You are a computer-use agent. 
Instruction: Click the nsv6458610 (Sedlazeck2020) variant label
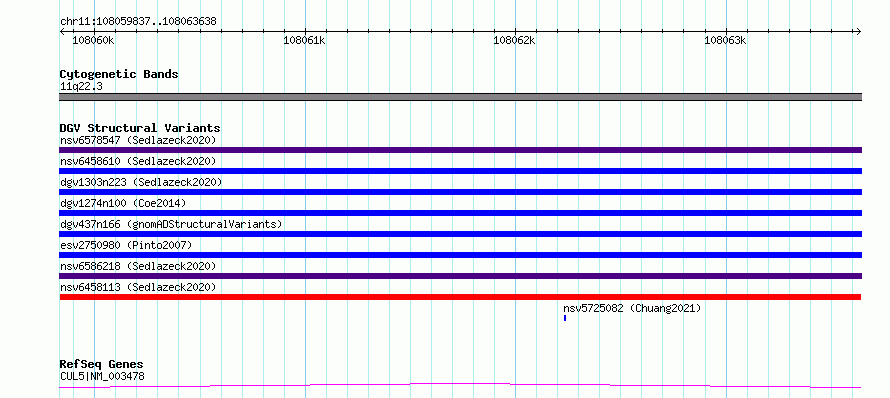coord(138,161)
